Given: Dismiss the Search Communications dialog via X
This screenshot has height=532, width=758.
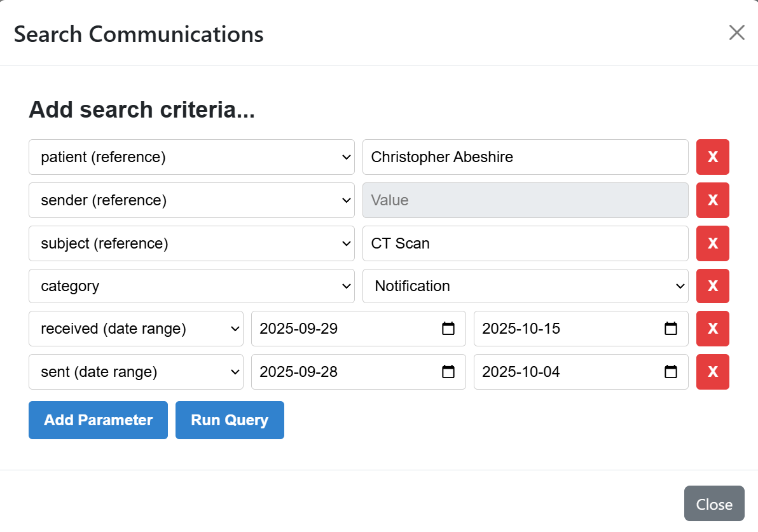Looking at the screenshot, I should point(736,33).
